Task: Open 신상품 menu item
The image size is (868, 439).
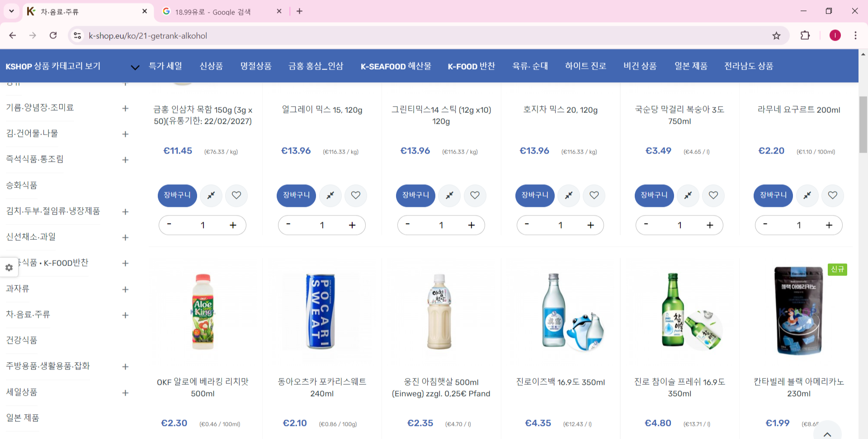Action: [211, 66]
